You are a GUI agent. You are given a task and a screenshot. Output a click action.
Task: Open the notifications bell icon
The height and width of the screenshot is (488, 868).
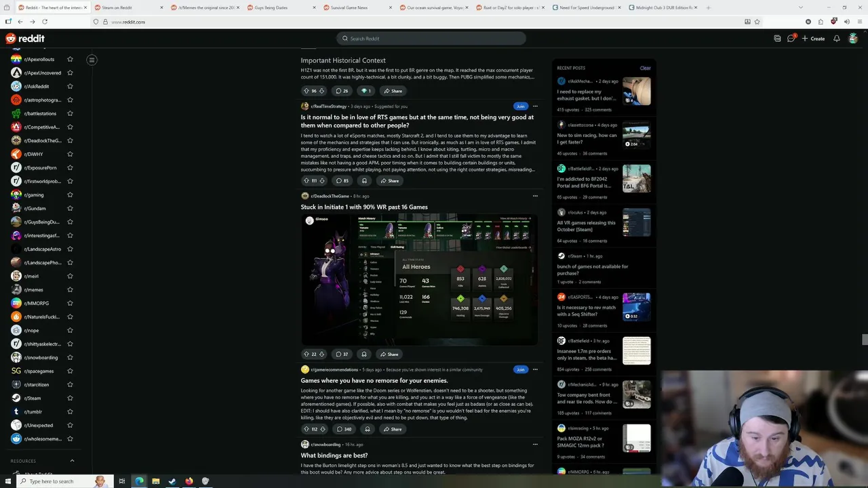836,39
